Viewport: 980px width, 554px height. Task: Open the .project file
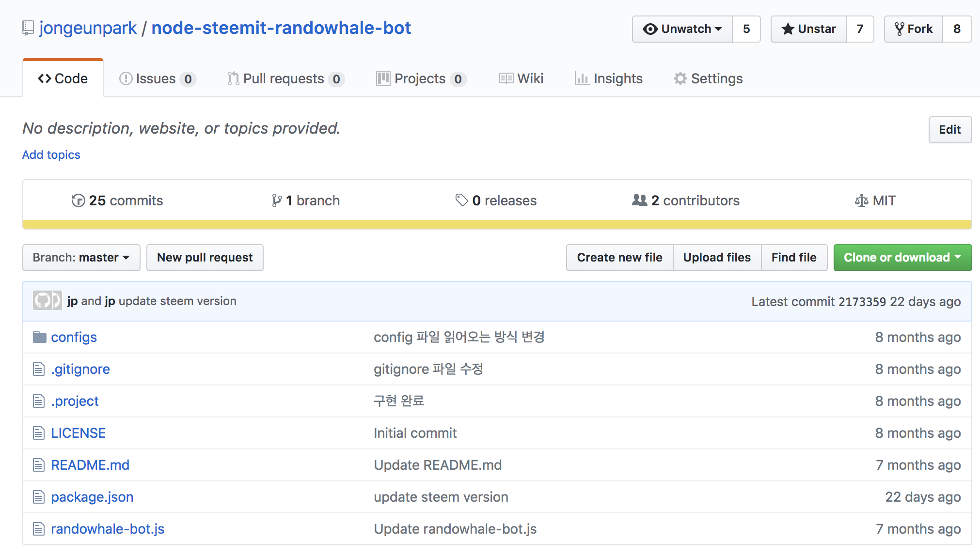pos(75,401)
